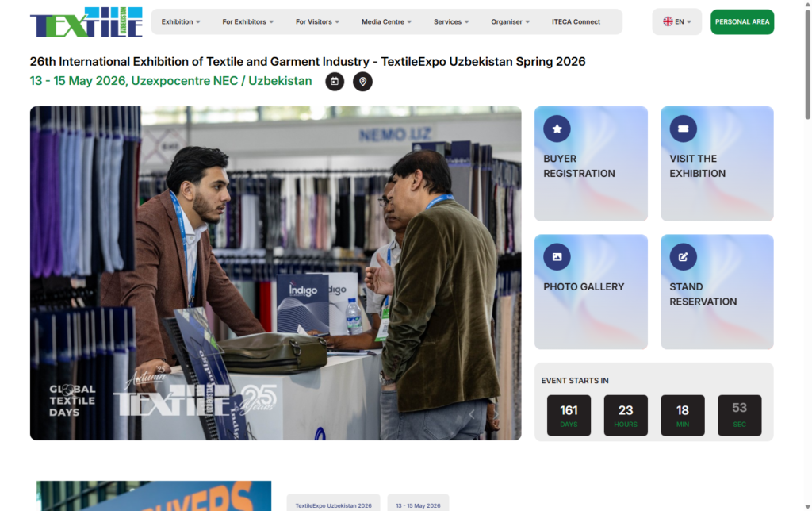Expand the For Visitors menu
The height and width of the screenshot is (511, 812).
tap(317, 22)
